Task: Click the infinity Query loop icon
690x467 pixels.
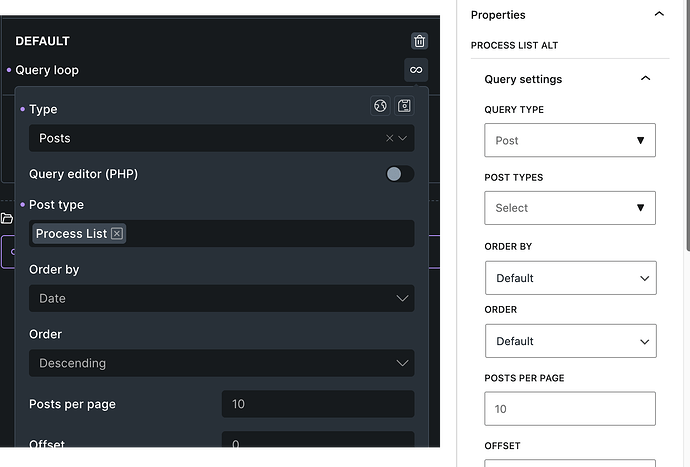Action: click(x=416, y=70)
